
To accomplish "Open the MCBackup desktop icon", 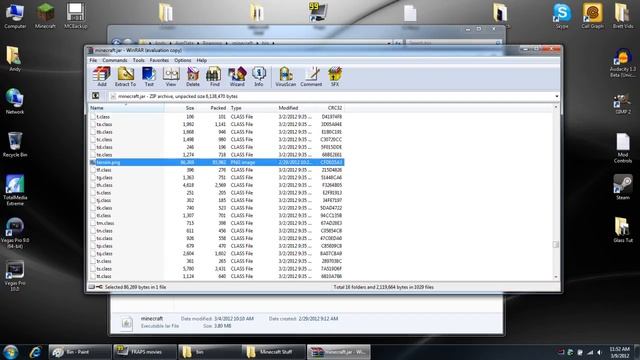I will (76, 16).
